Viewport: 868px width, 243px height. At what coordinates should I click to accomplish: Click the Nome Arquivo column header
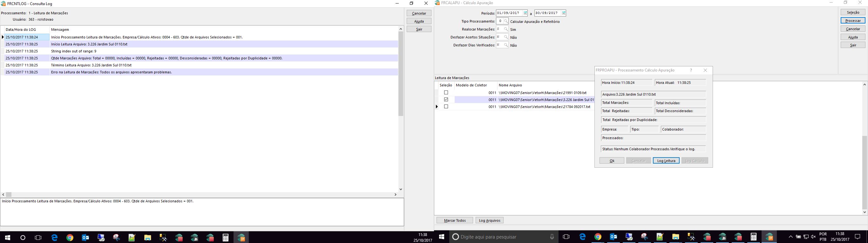[510, 85]
